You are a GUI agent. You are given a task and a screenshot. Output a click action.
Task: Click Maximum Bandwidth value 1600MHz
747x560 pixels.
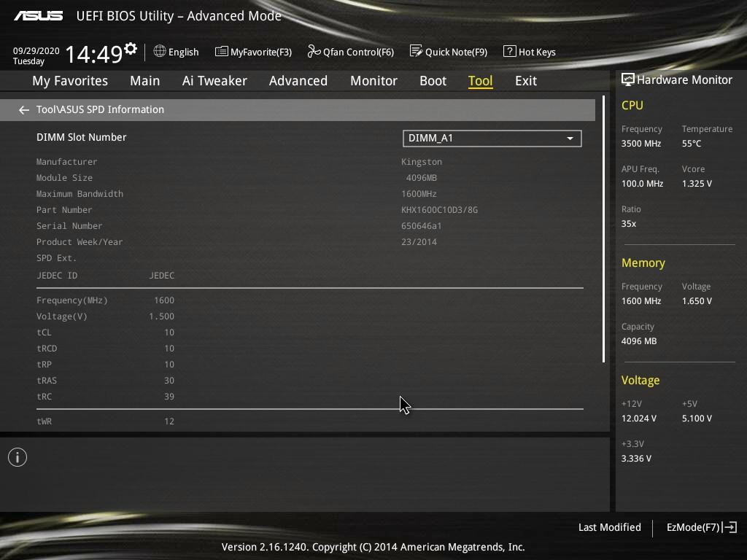click(419, 194)
